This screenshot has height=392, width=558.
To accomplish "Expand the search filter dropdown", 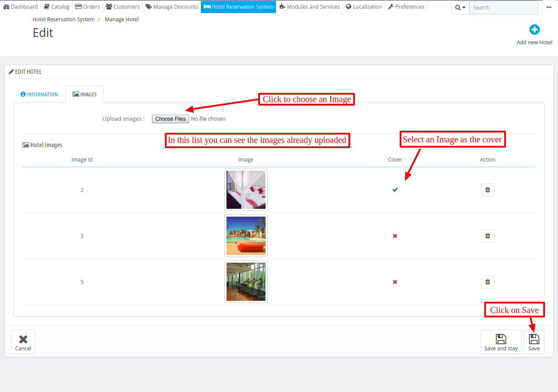I will (460, 7).
